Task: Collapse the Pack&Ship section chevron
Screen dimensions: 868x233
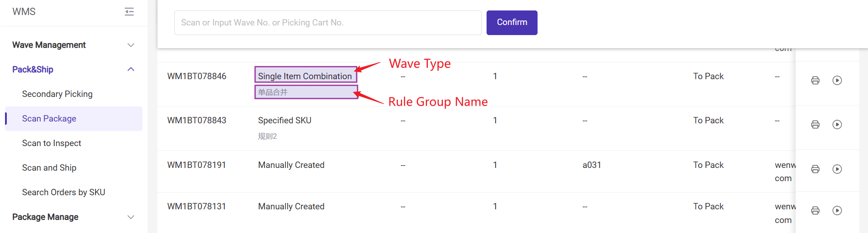Action: coord(131,70)
